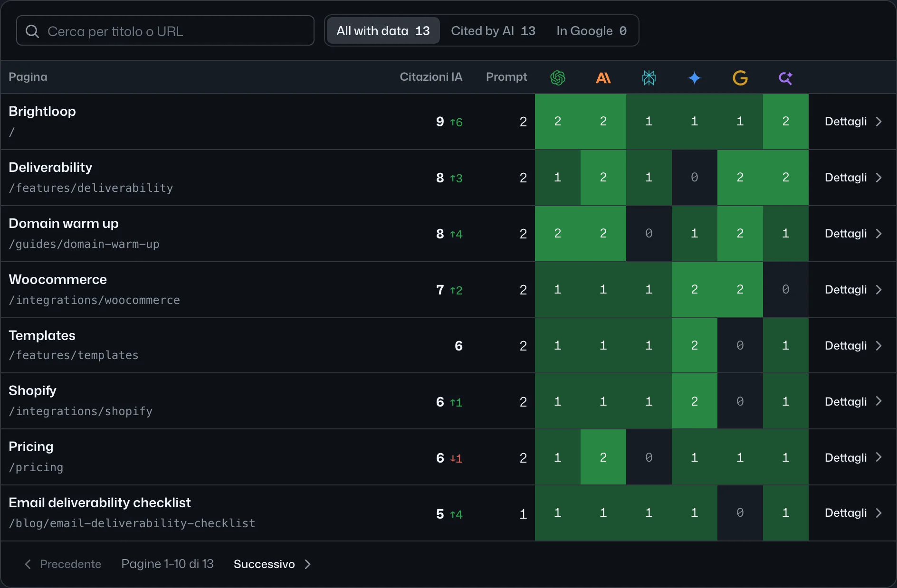Click Deliverability's Gemini cell showing 0
Image resolution: width=897 pixels, height=588 pixels.
pos(695,178)
